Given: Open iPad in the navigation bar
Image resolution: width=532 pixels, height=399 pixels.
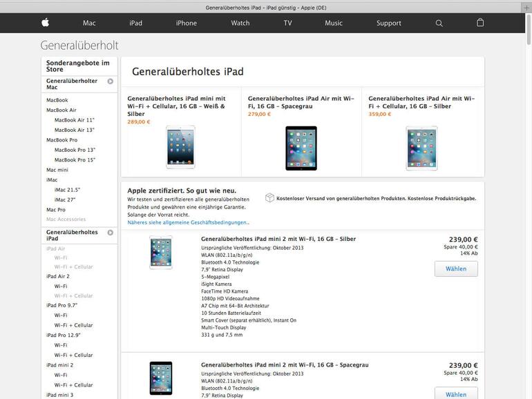Looking at the screenshot, I should [135, 23].
